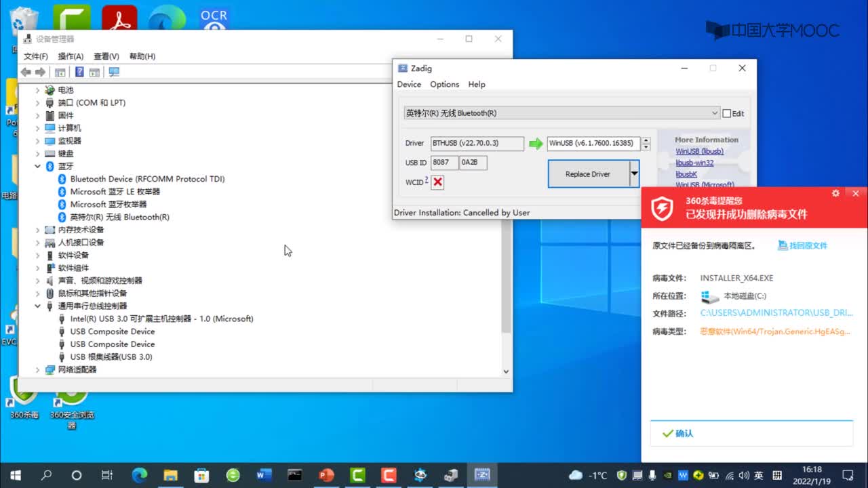
Task: Open the Zadig Options menu
Action: click(445, 85)
